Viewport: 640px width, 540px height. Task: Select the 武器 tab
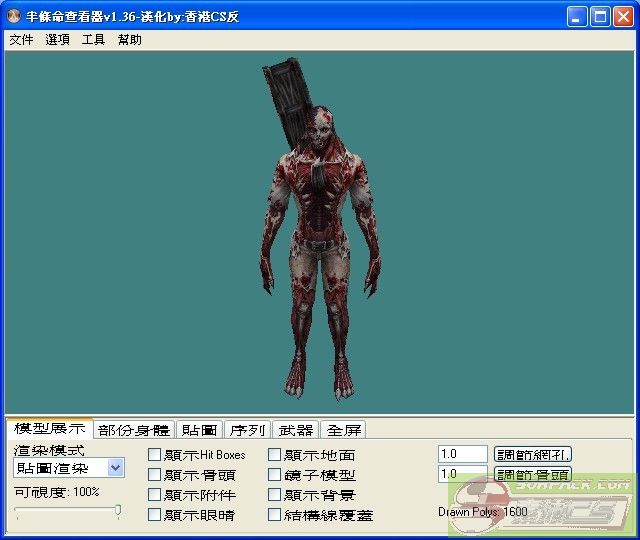point(295,430)
